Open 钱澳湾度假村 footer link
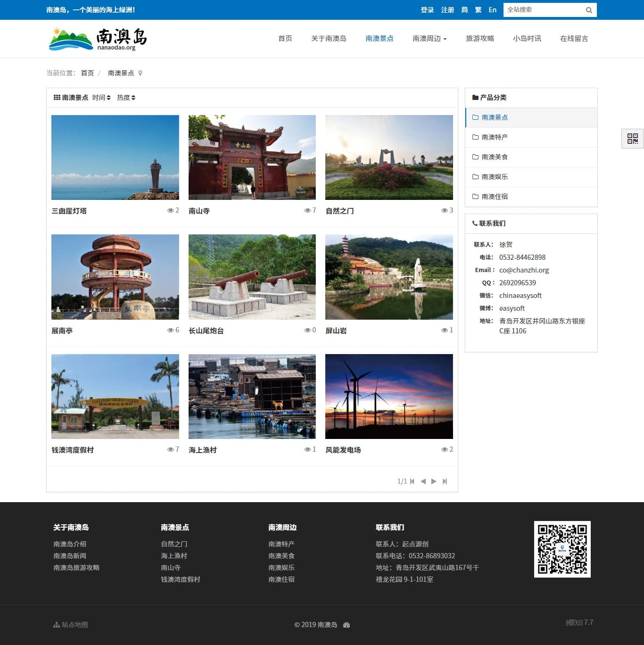The height and width of the screenshot is (645, 644). pos(181,579)
